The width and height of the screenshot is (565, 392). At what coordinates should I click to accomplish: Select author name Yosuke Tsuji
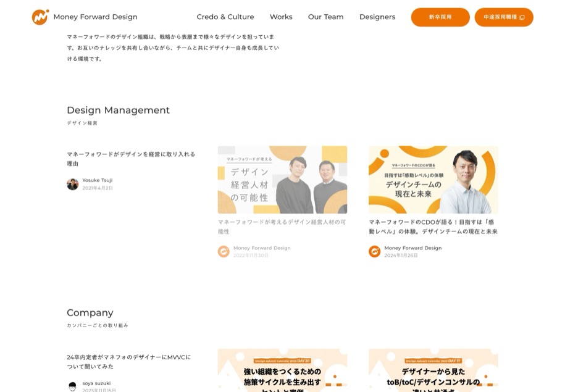98,180
